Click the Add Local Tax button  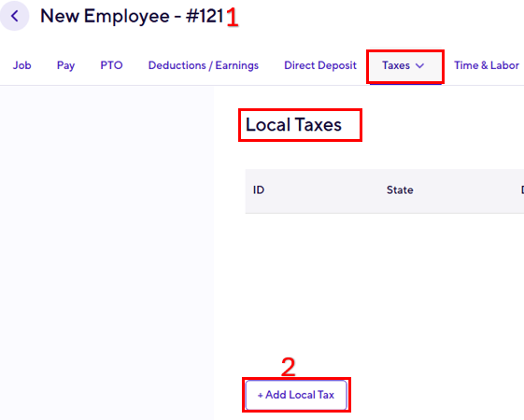tap(296, 395)
